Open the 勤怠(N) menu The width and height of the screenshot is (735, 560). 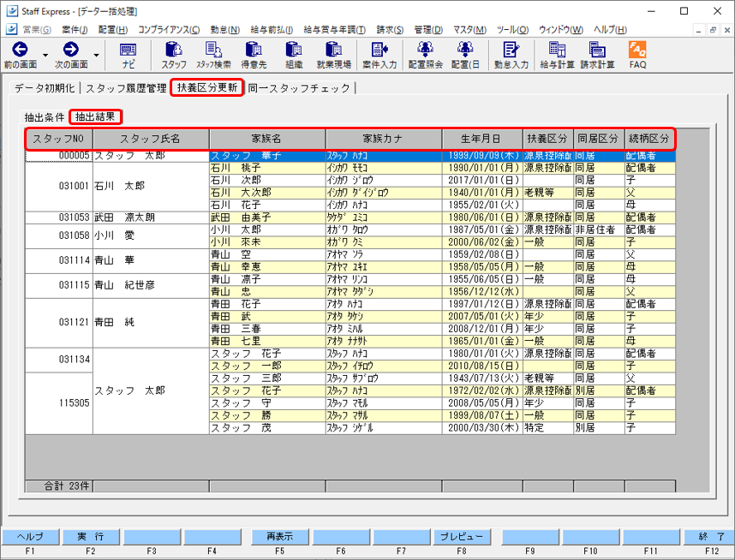[x=225, y=30]
